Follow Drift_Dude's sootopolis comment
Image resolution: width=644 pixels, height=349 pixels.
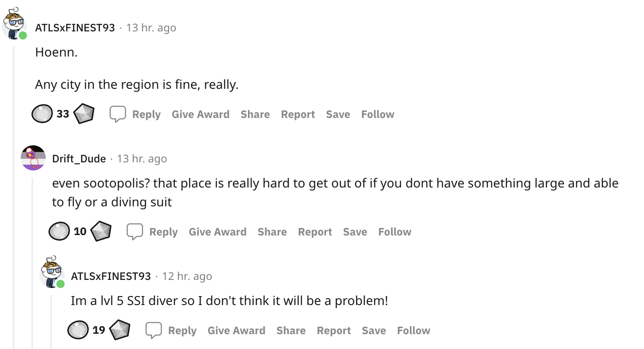(x=395, y=232)
